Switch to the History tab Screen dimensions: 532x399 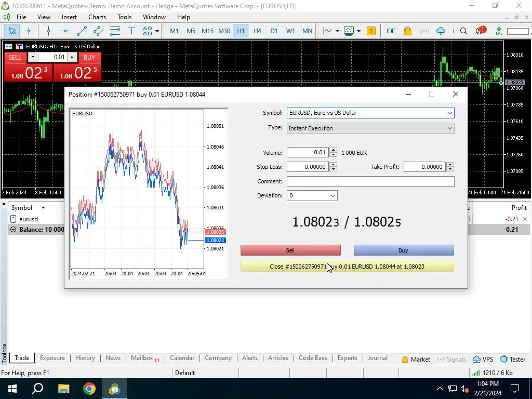(x=85, y=358)
